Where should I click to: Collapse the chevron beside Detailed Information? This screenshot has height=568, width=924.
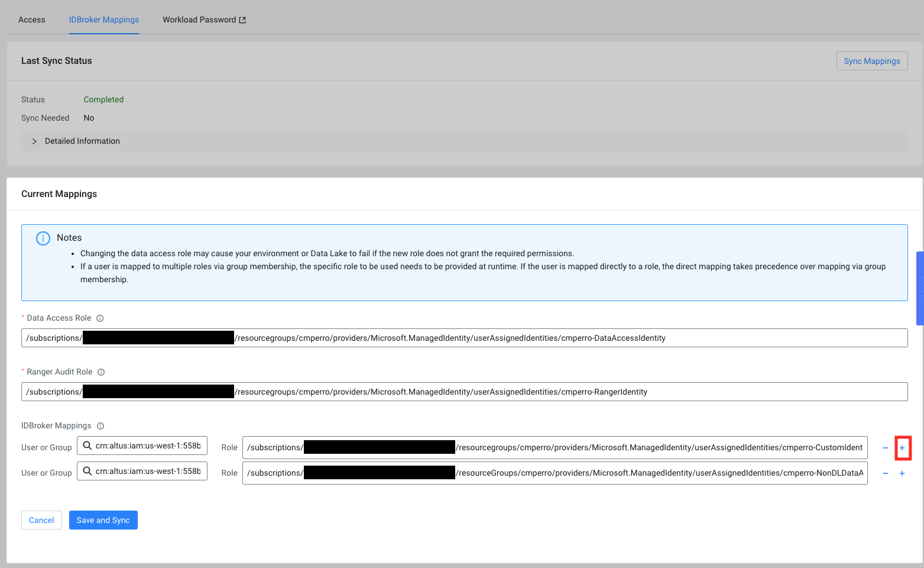[x=34, y=141]
